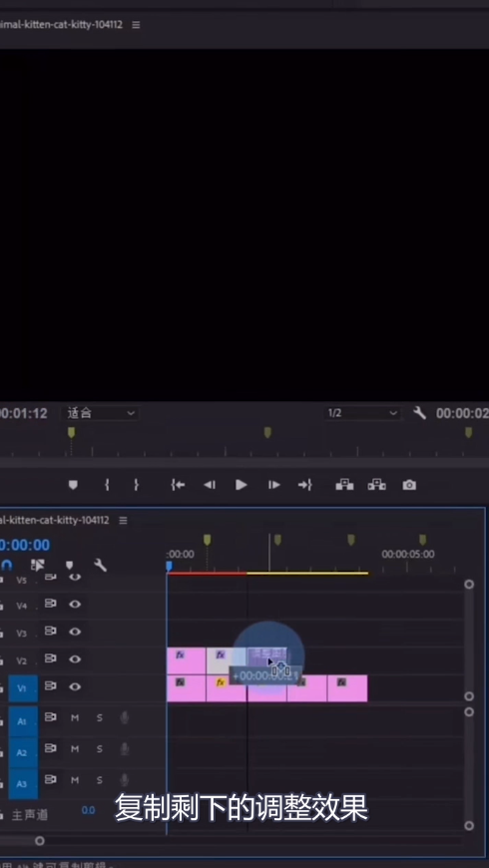Toggle sync lock on track V3
The width and height of the screenshot is (489, 868).
(51, 632)
